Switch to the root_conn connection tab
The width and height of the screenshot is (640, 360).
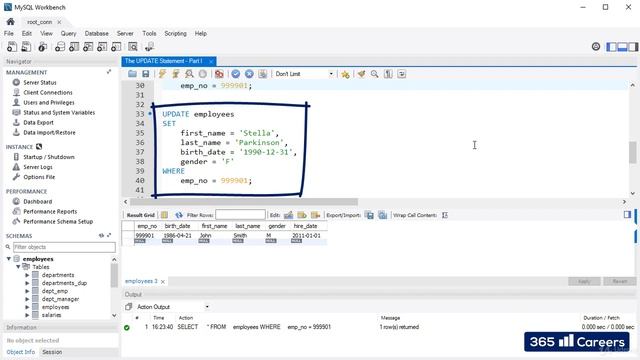click(x=40, y=22)
